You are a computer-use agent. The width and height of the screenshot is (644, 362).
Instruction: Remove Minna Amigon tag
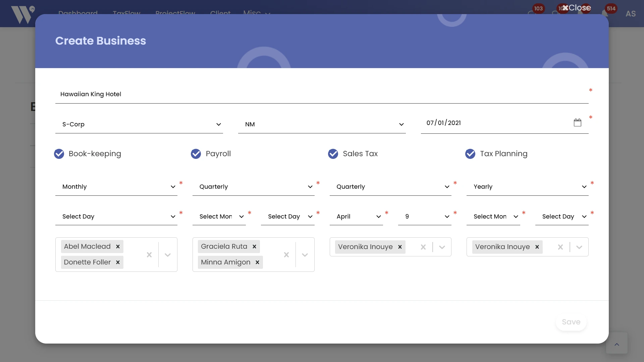coord(257,262)
